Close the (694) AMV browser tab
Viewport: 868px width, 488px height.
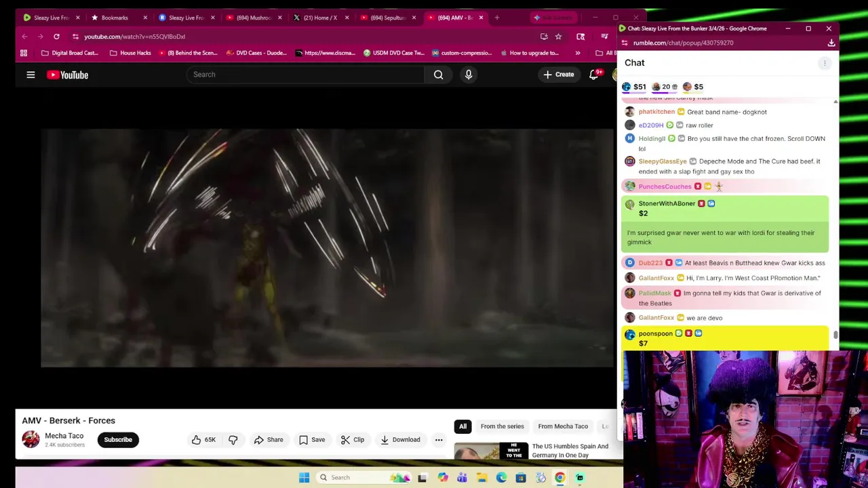(x=481, y=18)
